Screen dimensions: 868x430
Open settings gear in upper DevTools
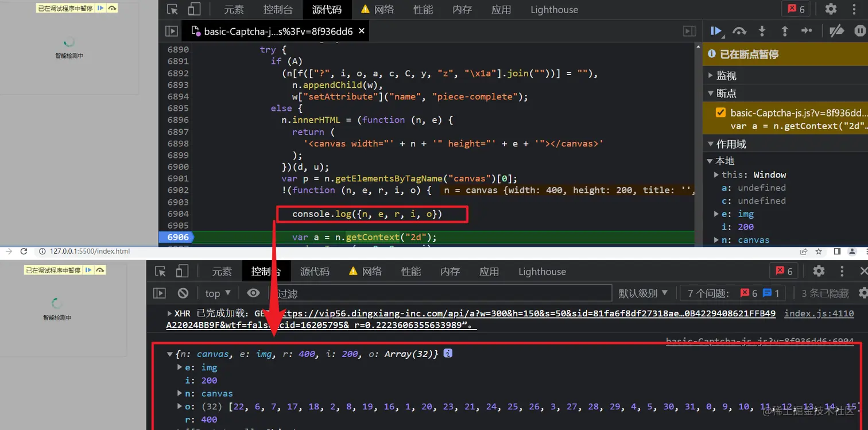click(x=831, y=9)
